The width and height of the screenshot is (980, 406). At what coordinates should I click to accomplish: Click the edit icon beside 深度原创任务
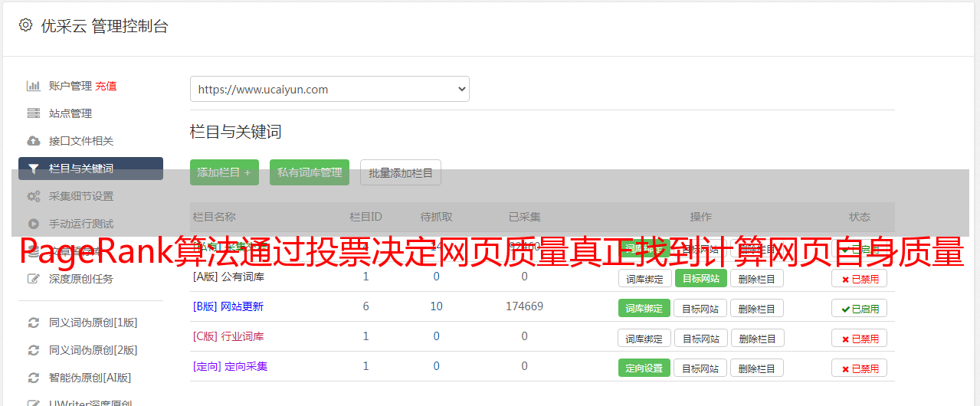33,279
